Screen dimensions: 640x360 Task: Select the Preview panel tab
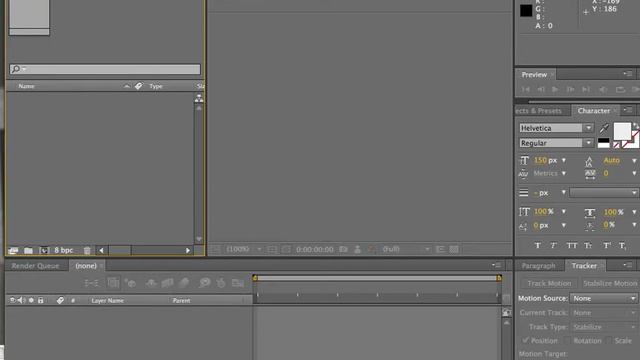click(534, 75)
